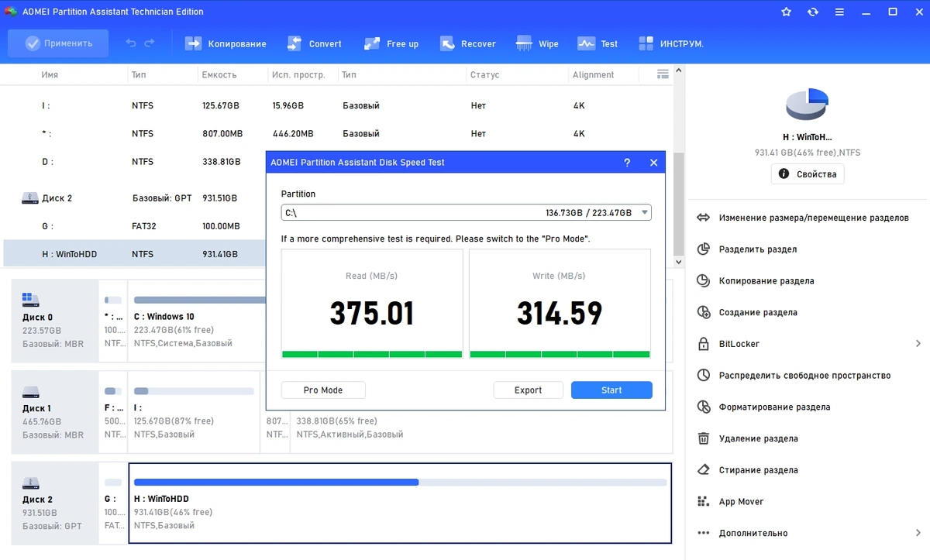Screen dimensions: 930x560
Task: Select the H : WinToHDD row in list
Action: 135,254
